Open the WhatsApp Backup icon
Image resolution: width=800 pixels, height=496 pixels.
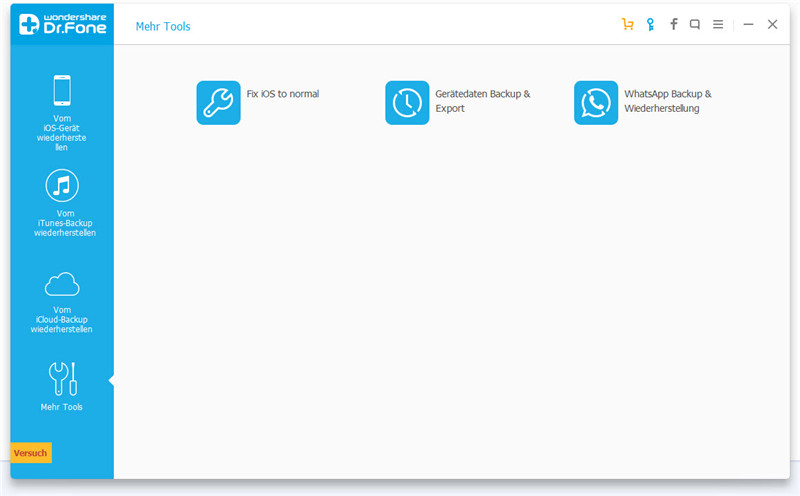[596, 103]
